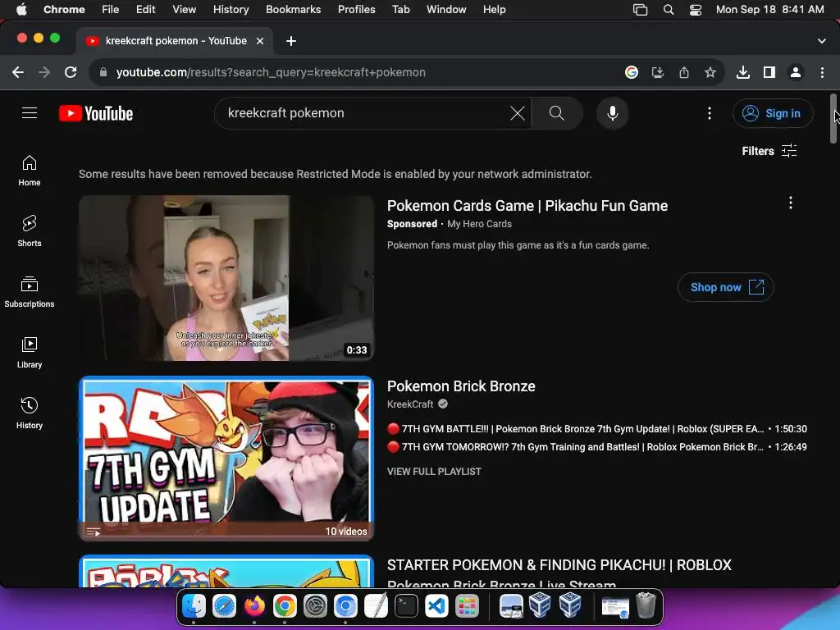
Task: Open Chrome three-dot menu
Action: [x=822, y=72]
